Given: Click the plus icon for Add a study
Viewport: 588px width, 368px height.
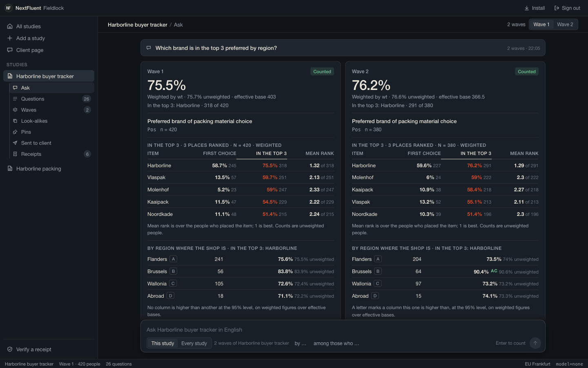Looking at the screenshot, I should (10, 38).
